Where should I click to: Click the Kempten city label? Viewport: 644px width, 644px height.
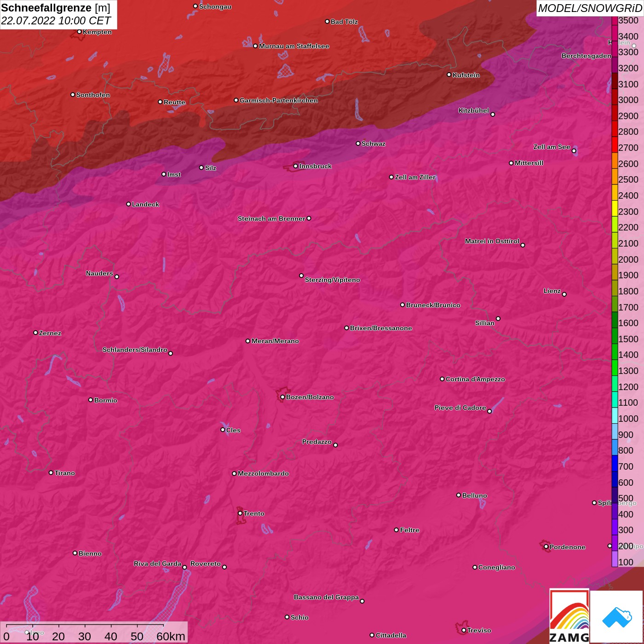point(98,32)
